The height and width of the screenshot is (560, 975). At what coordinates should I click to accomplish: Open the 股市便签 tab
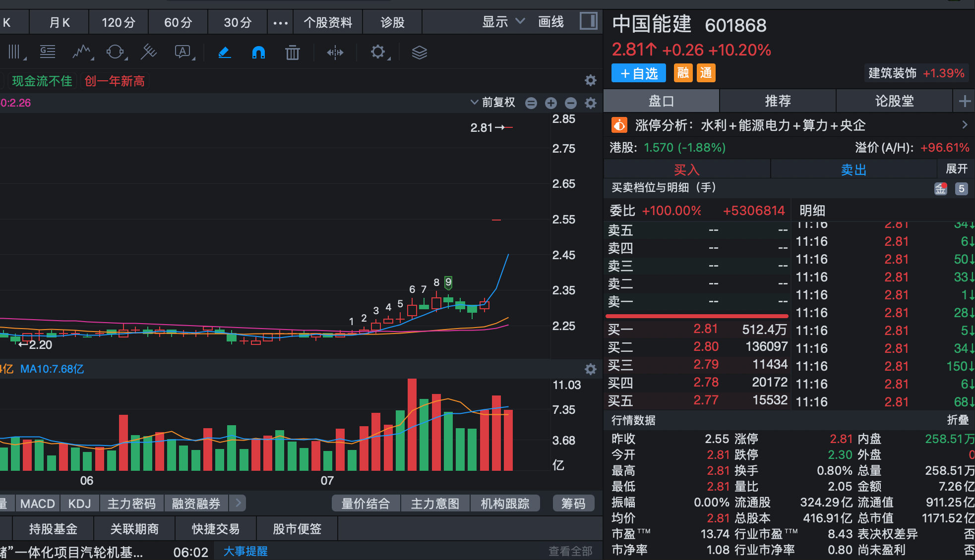[x=297, y=529]
